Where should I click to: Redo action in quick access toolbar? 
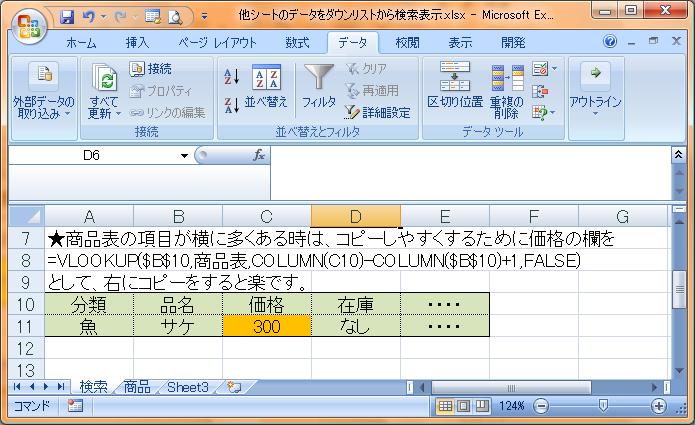pyautogui.click(x=120, y=17)
